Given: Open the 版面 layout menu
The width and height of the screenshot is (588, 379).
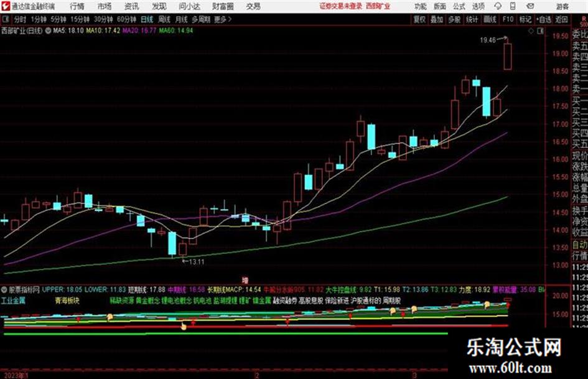Looking at the screenshot, I should (439, 6).
